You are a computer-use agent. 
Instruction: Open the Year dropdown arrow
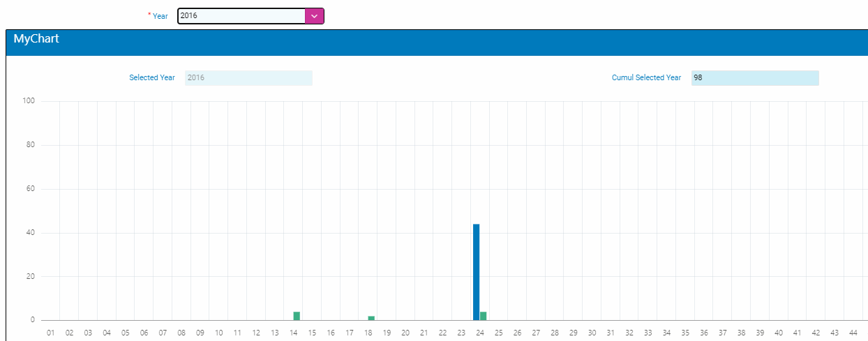tap(314, 16)
